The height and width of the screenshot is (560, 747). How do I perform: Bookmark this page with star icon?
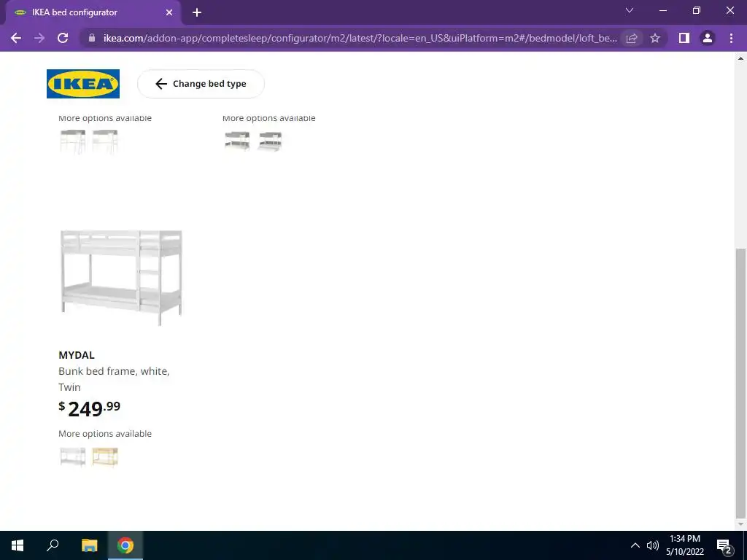[x=655, y=38]
